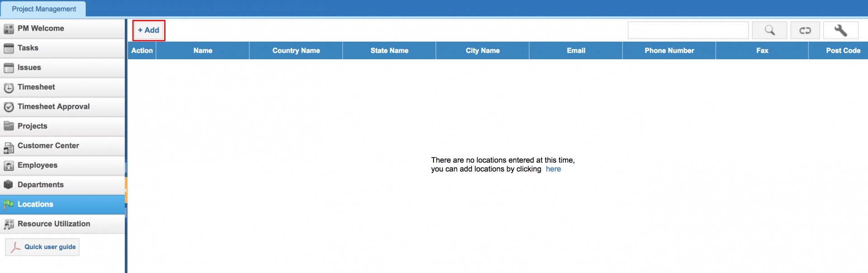This screenshot has width=868, height=273.
Task: Sort by State Name column header
Action: tap(389, 51)
